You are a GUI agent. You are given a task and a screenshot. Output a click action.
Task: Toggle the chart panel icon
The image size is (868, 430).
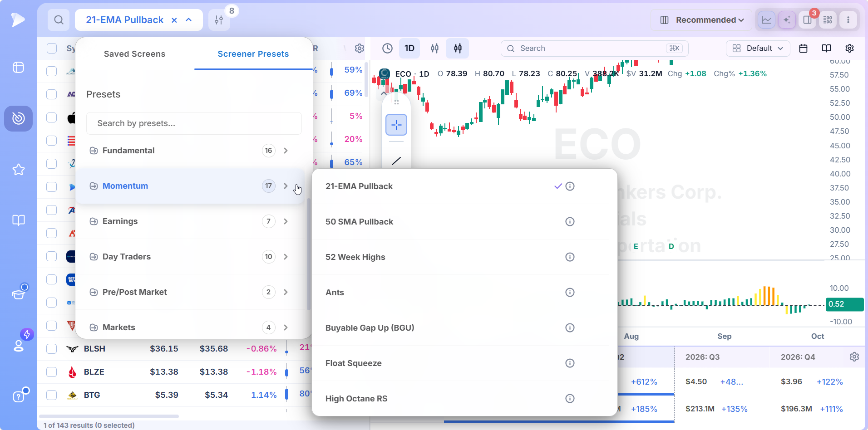point(766,20)
